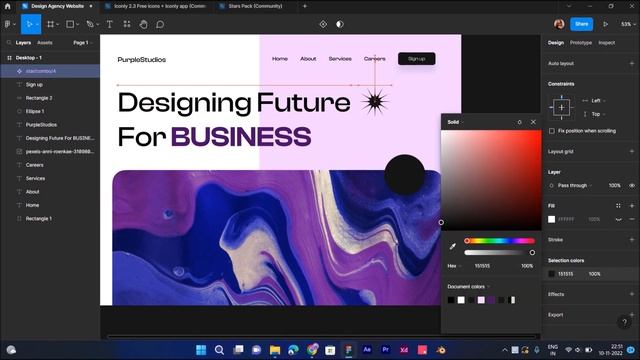Select the Rectangle shape tool
The height and width of the screenshot is (360, 640).
point(70,24)
